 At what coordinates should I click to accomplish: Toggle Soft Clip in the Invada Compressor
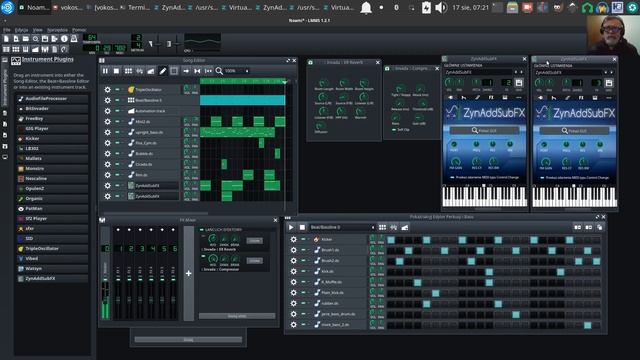394,130
